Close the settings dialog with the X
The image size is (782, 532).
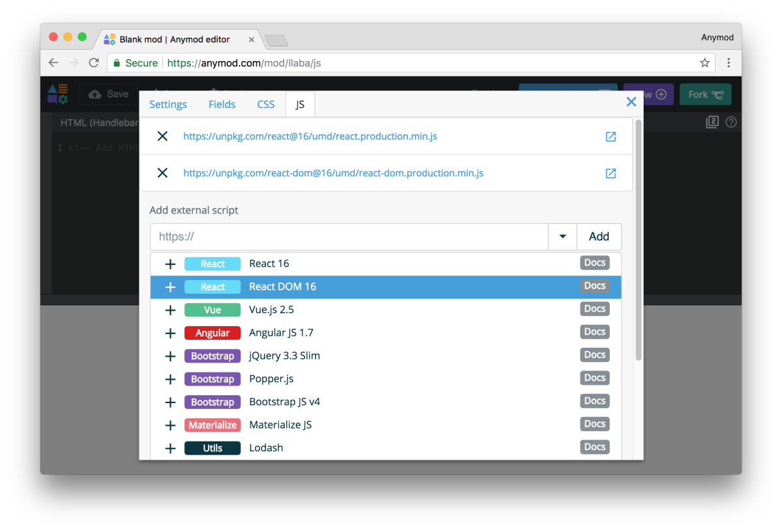[x=631, y=102]
